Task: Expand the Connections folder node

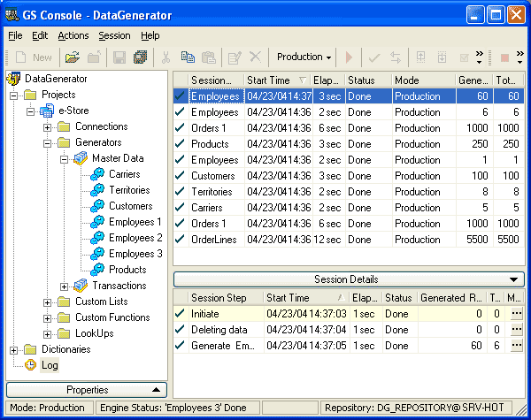Action: (x=48, y=126)
